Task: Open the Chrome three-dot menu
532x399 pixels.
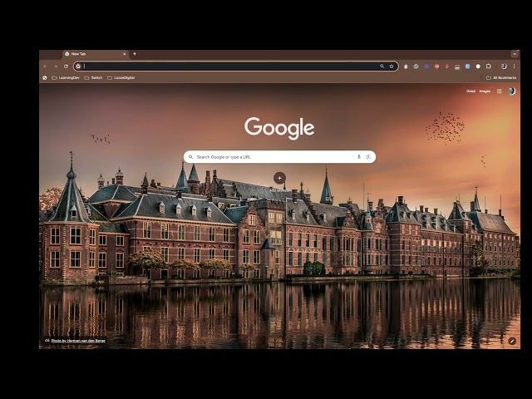Action: point(514,66)
